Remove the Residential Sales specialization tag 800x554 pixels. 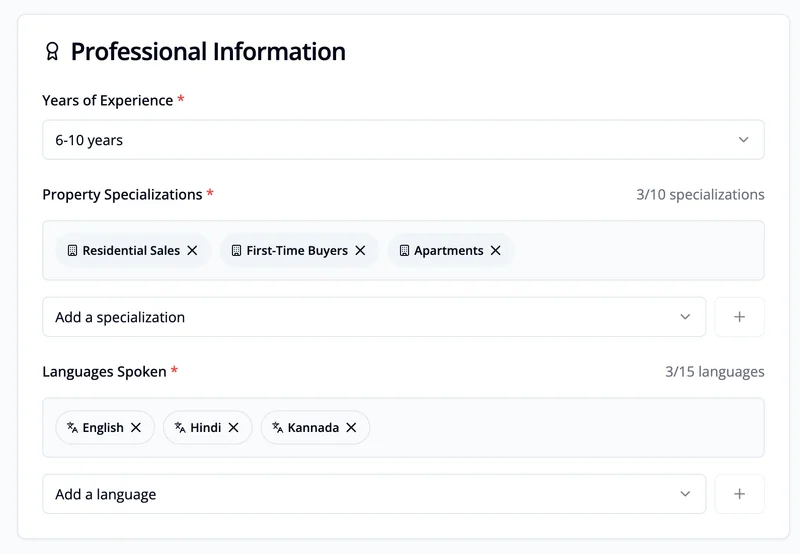pyautogui.click(x=192, y=251)
